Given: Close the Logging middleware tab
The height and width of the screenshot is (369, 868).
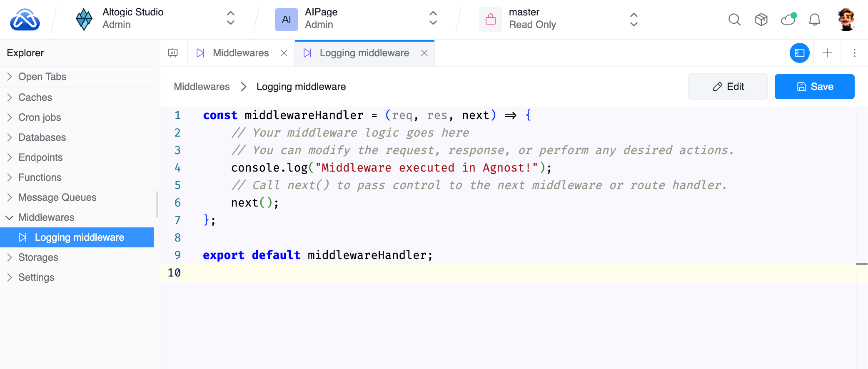Looking at the screenshot, I should (x=424, y=53).
